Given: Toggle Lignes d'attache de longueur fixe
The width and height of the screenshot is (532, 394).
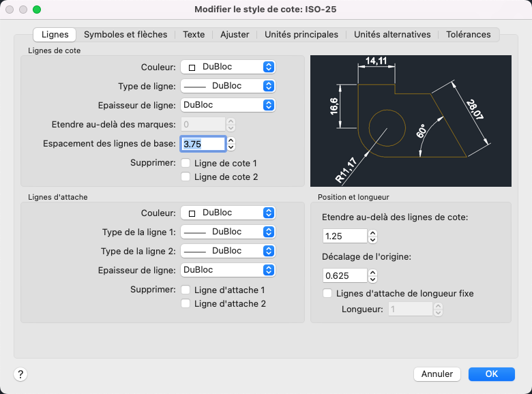Looking at the screenshot, I should [x=327, y=293].
